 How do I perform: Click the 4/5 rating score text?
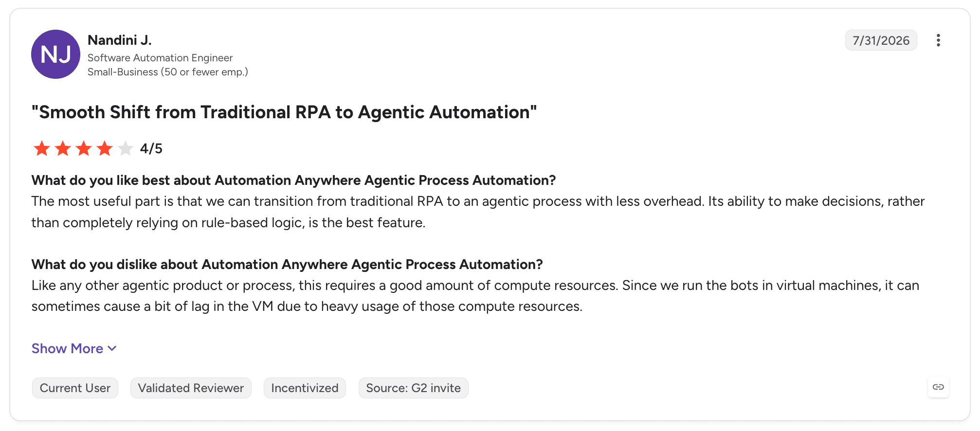pos(151,148)
